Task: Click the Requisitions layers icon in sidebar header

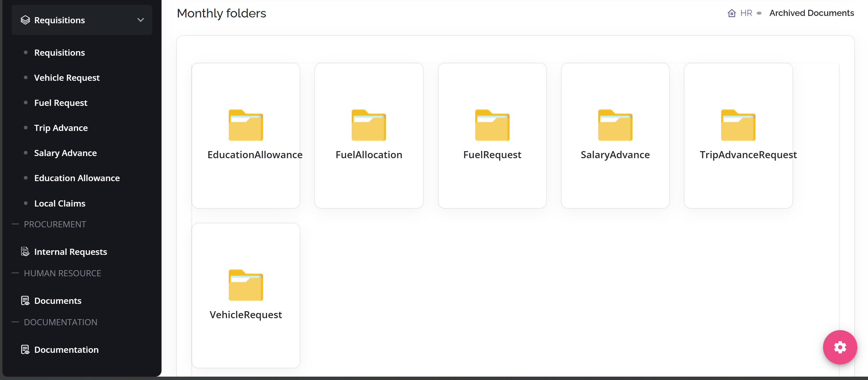Action: click(25, 20)
